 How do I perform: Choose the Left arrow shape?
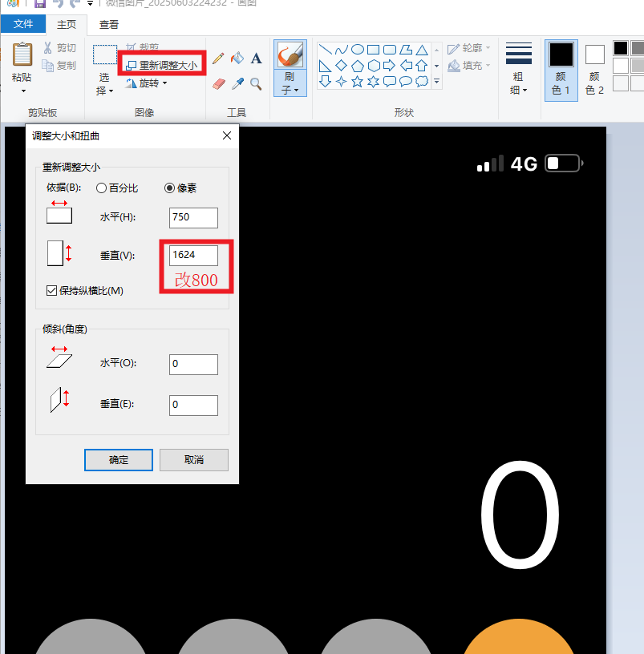tap(406, 66)
